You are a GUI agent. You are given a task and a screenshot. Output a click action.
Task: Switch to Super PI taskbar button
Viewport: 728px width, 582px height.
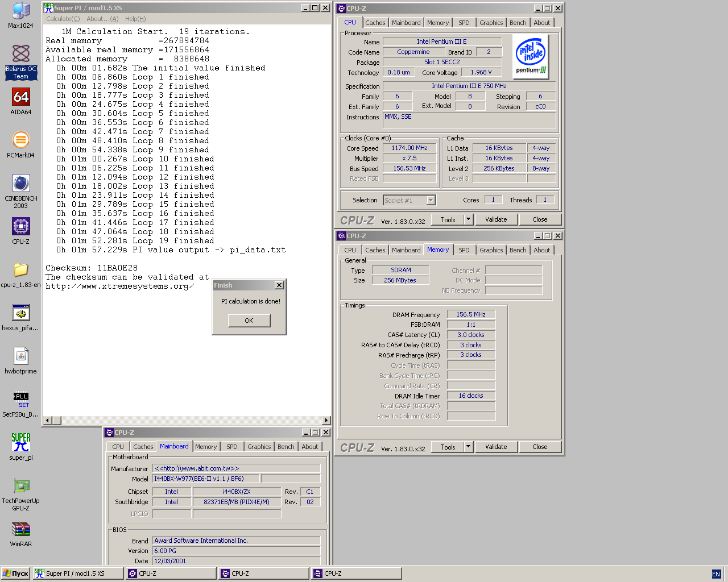[78, 573]
